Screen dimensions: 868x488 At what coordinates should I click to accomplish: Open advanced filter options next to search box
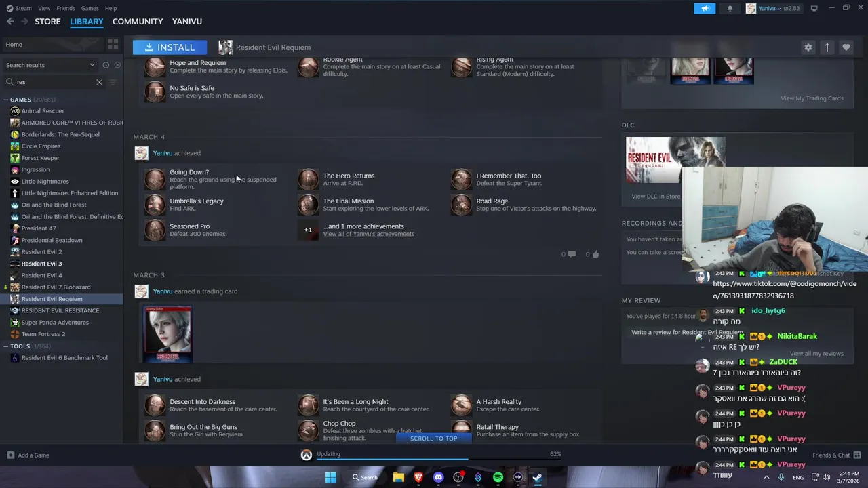(x=113, y=82)
